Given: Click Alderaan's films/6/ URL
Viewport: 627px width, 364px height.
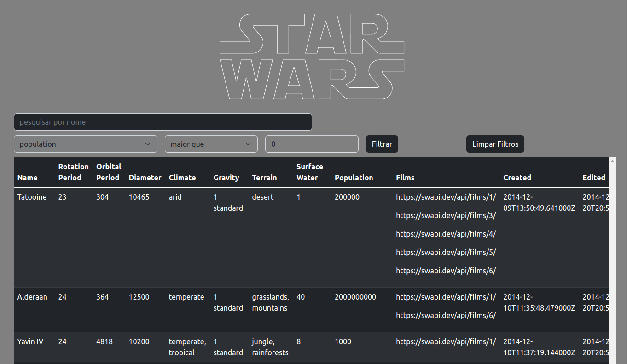Looking at the screenshot, I should (446, 315).
